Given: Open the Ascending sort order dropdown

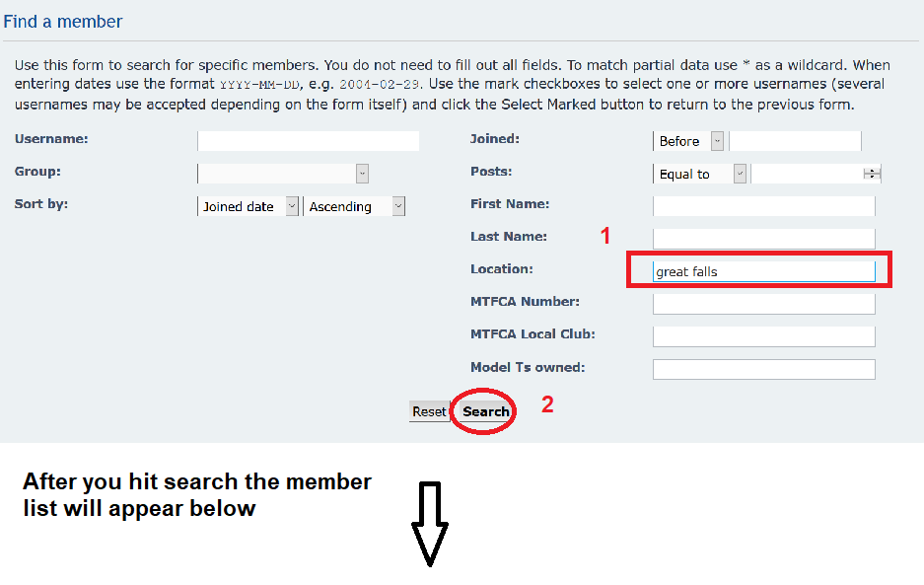Looking at the screenshot, I should coord(355,206).
